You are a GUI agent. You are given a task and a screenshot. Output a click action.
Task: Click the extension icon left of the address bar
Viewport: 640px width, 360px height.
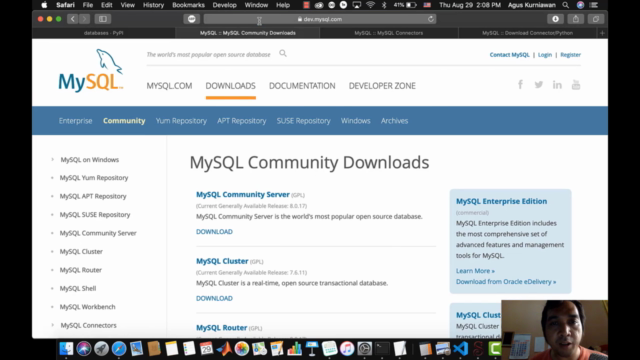point(191,19)
